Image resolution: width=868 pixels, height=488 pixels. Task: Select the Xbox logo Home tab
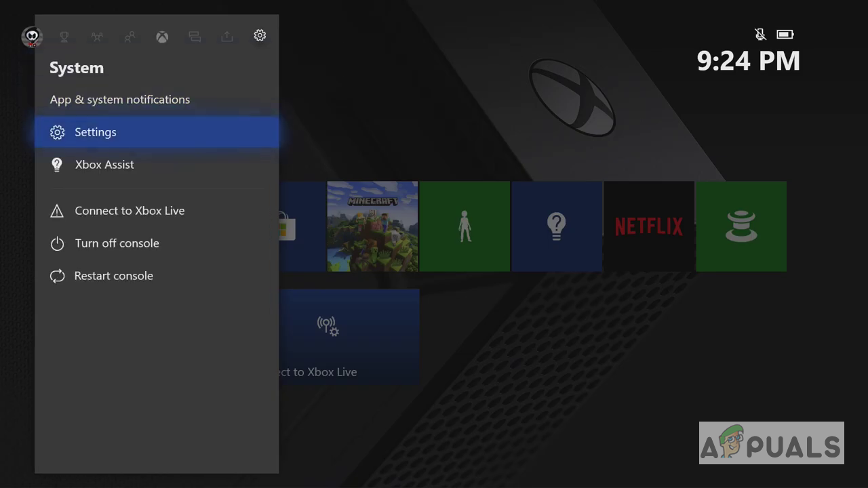point(162,37)
